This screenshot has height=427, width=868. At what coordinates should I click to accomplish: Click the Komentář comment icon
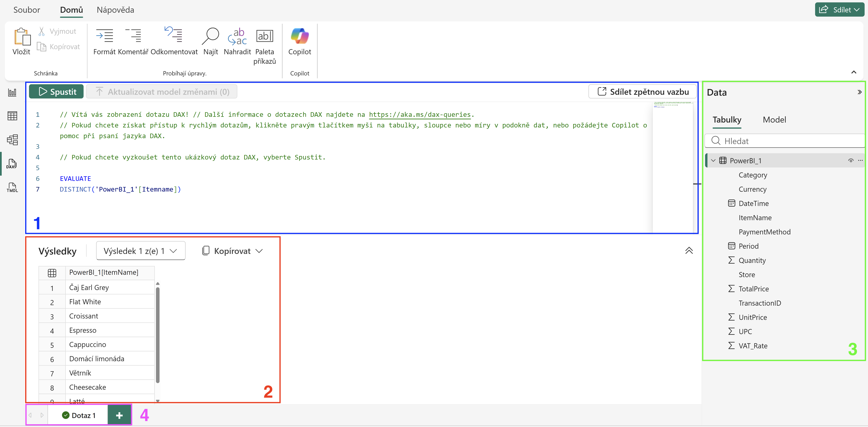pyautogui.click(x=133, y=35)
